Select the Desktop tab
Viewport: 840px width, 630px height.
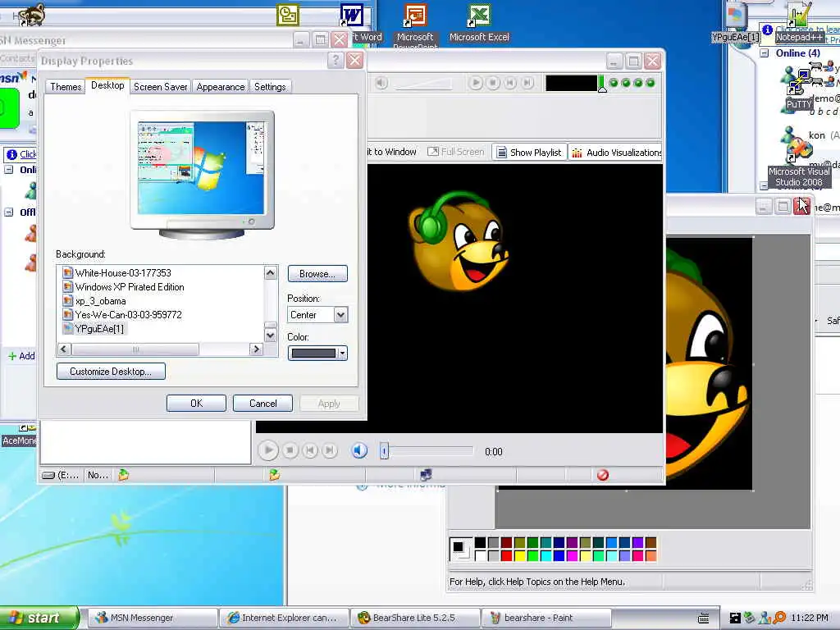coord(107,85)
